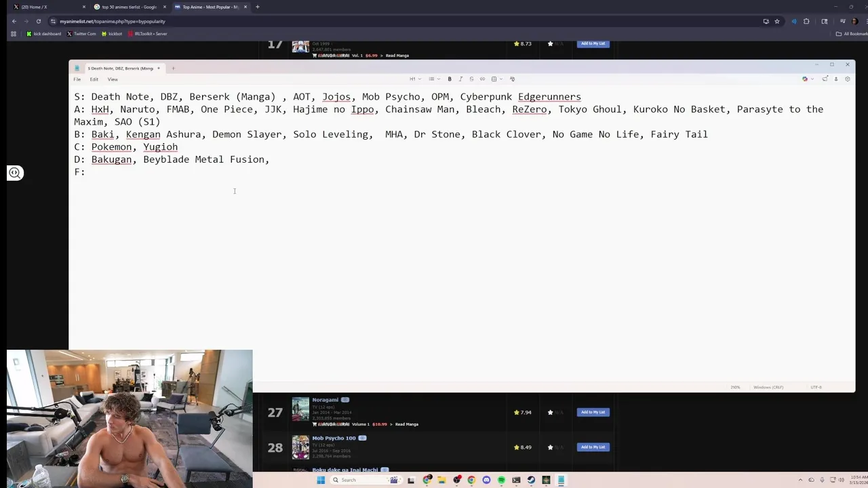This screenshot has height=488, width=868.
Task: Add Mob Psycho 100 to My List
Action: click(593, 447)
